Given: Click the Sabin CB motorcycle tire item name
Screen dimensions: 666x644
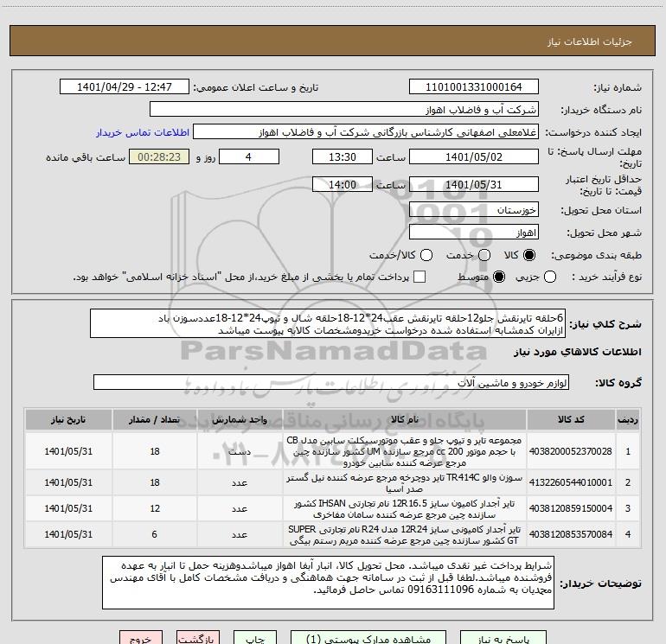Looking at the screenshot, I should 404,451.
